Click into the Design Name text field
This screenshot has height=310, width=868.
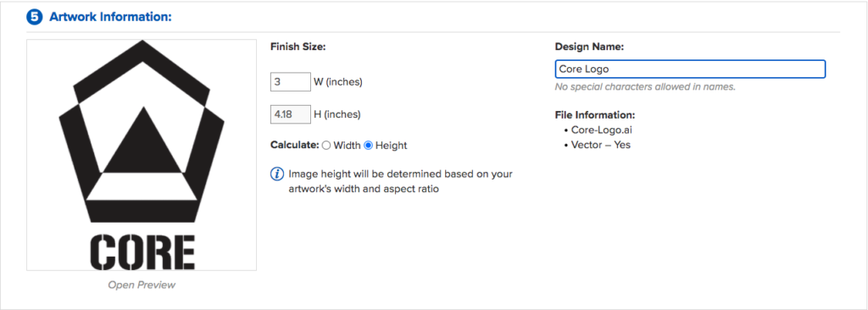pos(690,69)
